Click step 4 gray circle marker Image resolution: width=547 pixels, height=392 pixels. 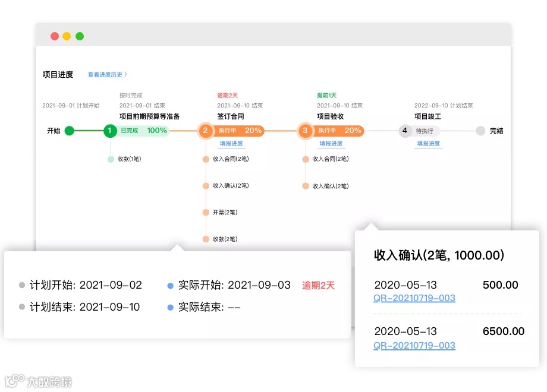tap(405, 131)
